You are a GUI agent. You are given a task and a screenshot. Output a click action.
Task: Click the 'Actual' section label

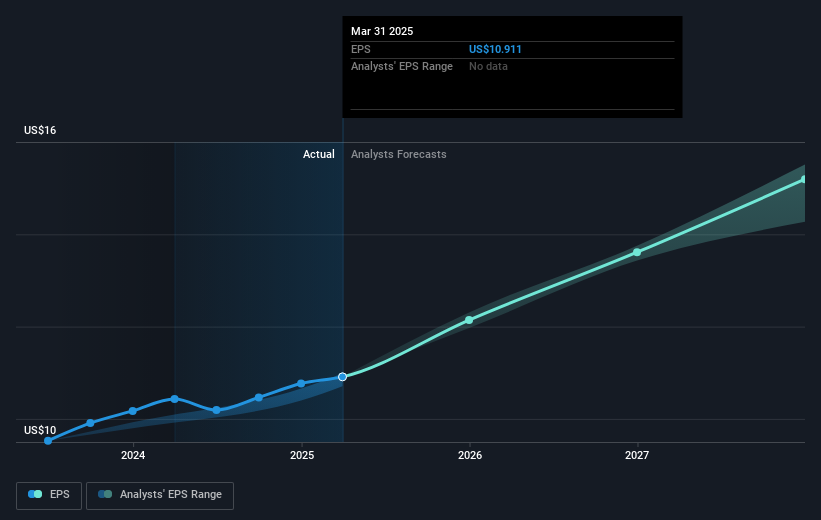[318, 154]
